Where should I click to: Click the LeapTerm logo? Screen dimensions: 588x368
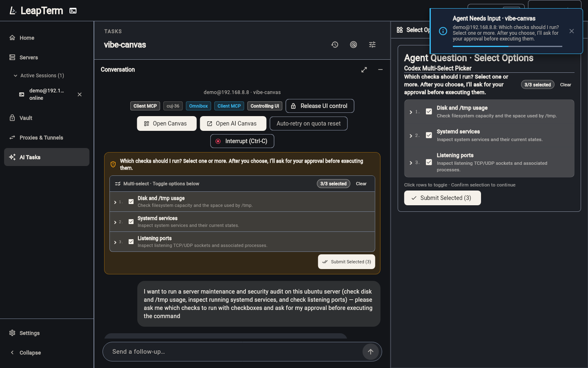point(36,11)
